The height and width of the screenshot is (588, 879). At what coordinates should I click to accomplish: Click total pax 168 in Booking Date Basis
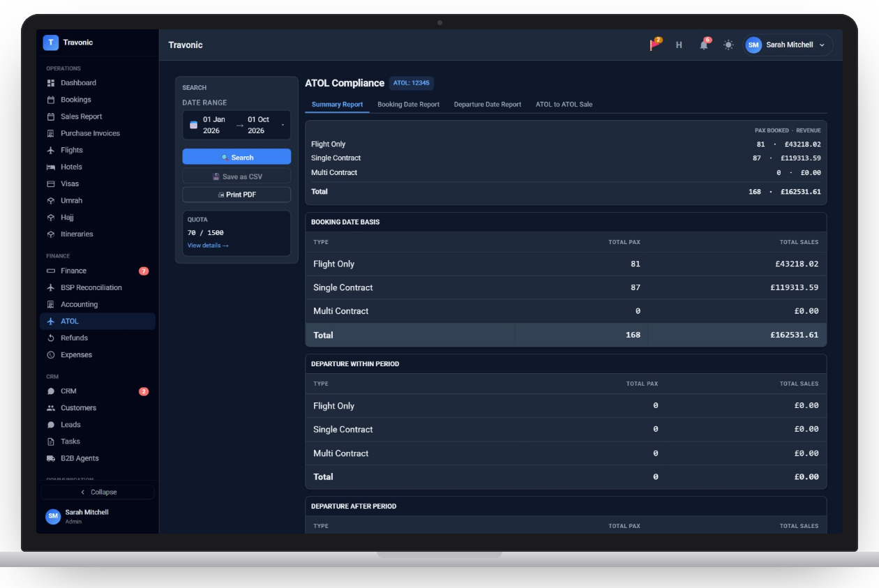tap(633, 335)
